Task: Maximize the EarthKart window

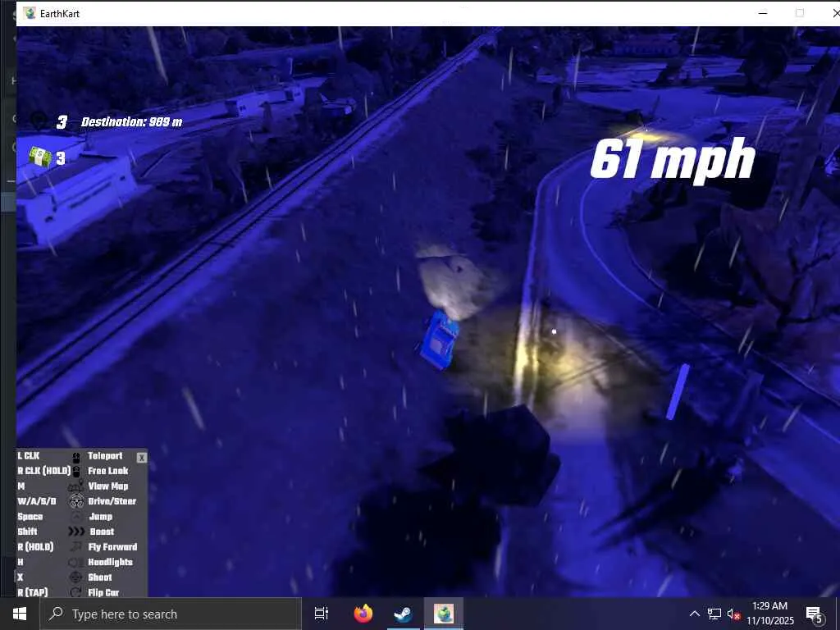Action: click(800, 13)
